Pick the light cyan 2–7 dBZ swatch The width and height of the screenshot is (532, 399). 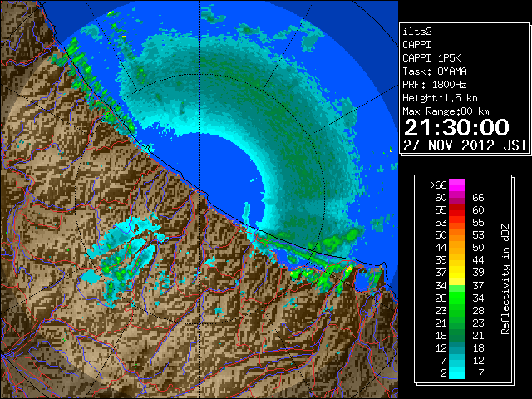click(x=457, y=373)
